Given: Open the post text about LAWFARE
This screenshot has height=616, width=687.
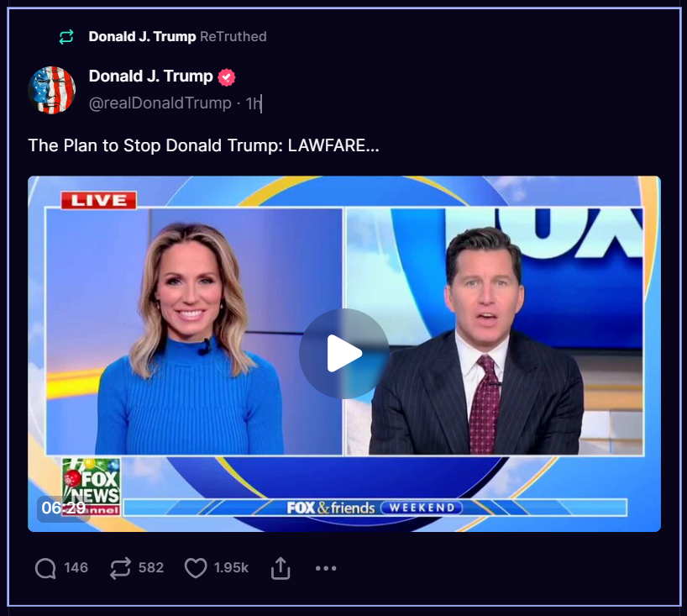Looking at the screenshot, I should 204,145.
